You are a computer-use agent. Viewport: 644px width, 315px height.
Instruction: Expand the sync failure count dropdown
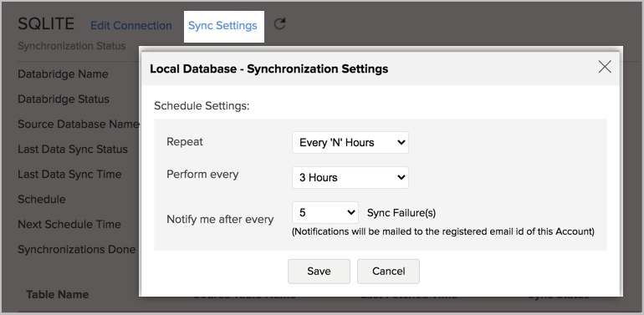pos(325,212)
